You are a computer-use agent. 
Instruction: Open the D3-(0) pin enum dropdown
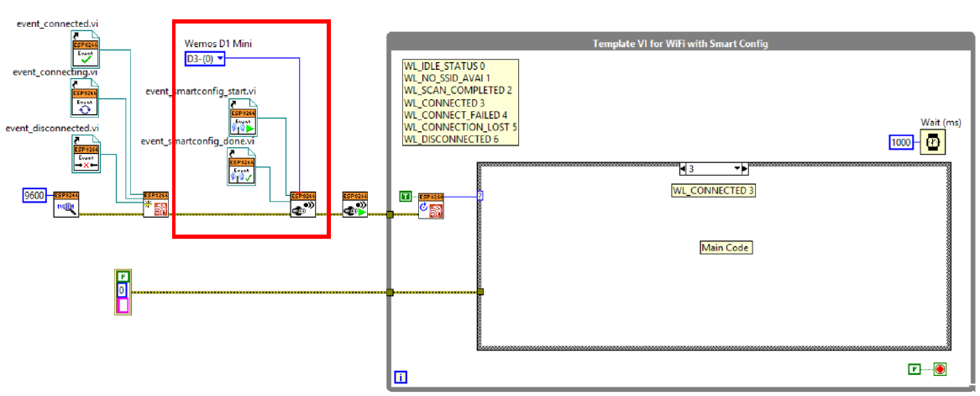(205, 58)
